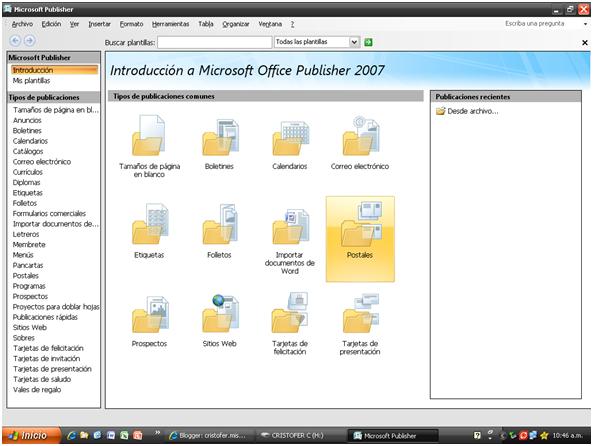Click the forward navigation arrow
The image size is (593, 446).
coord(30,40)
